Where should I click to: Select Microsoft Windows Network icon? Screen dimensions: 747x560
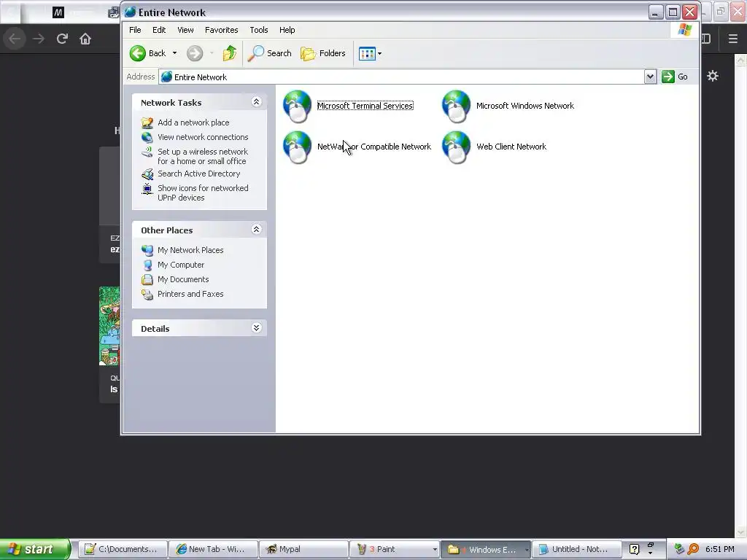457,106
